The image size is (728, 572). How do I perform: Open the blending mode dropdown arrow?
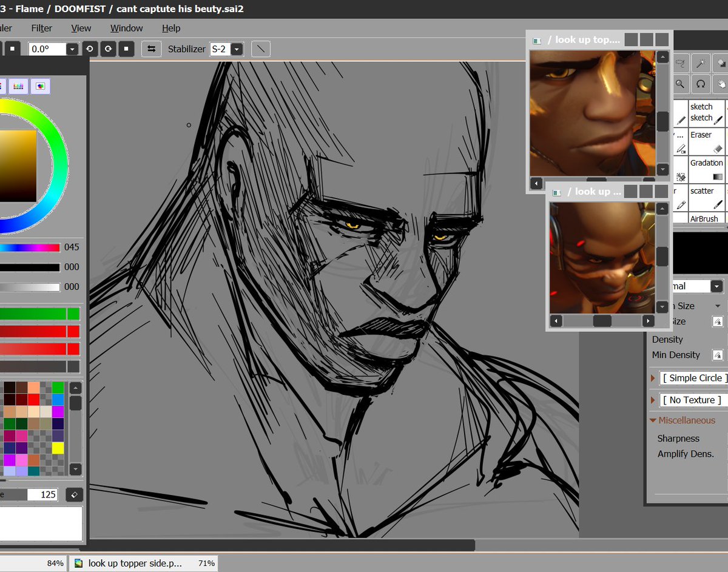(x=717, y=286)
